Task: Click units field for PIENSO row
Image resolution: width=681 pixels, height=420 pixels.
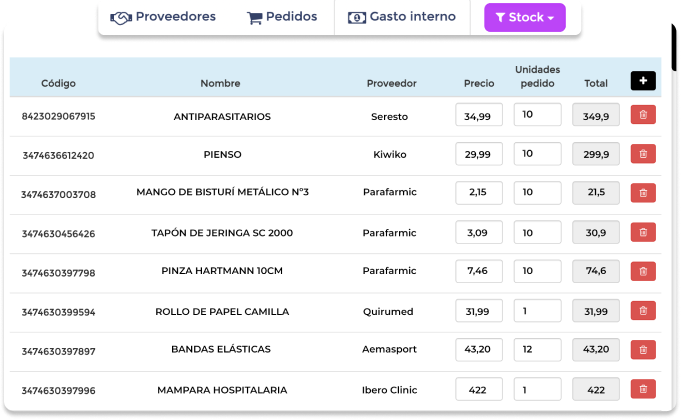Action: coord(537,154)
